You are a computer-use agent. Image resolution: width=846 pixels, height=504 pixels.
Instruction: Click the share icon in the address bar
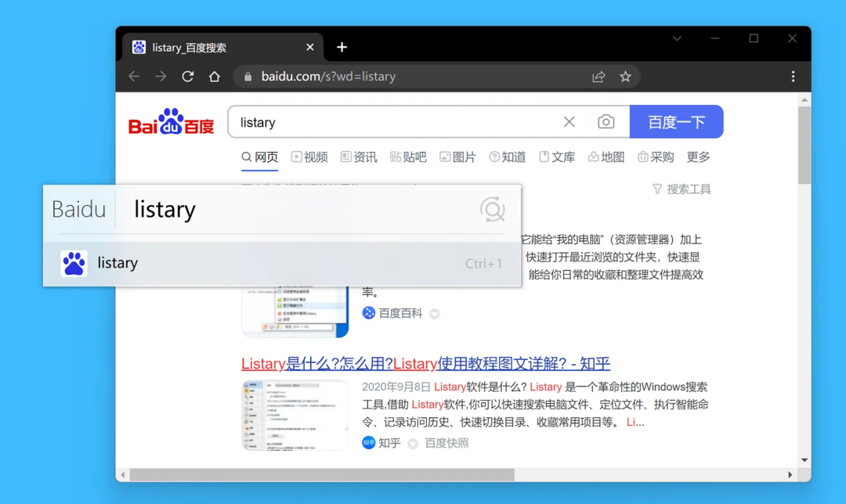pyautogui.click(x=598, y=76)
